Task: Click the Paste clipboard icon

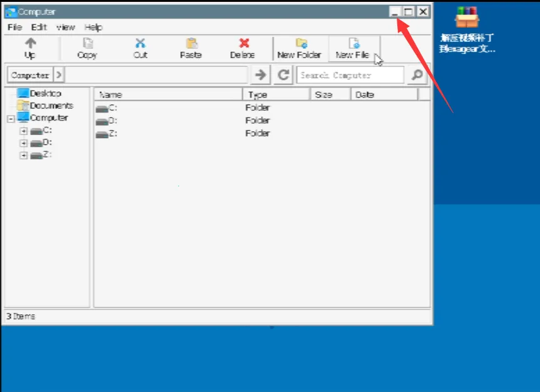Action: click(191, 44)
